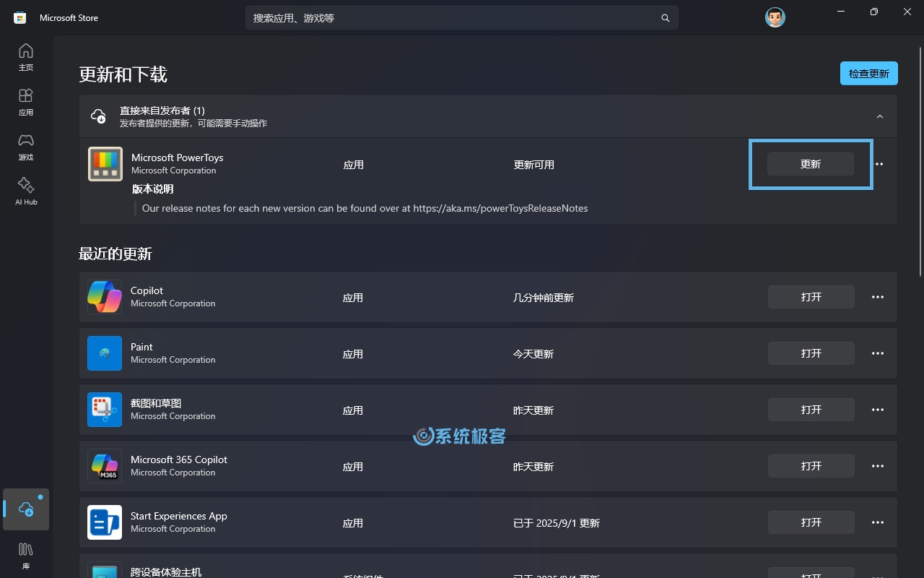Screen dimensions: 924x578
Task: Select the downloads icon in the sidebar
Action: click(x=25, y=509)
